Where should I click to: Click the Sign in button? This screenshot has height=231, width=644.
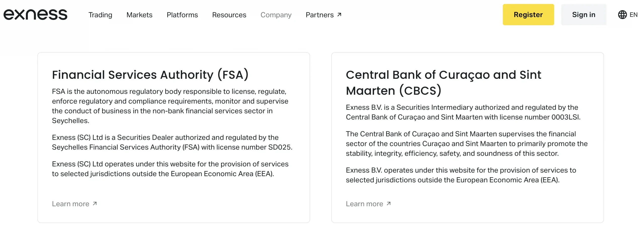tap(584, 15)
